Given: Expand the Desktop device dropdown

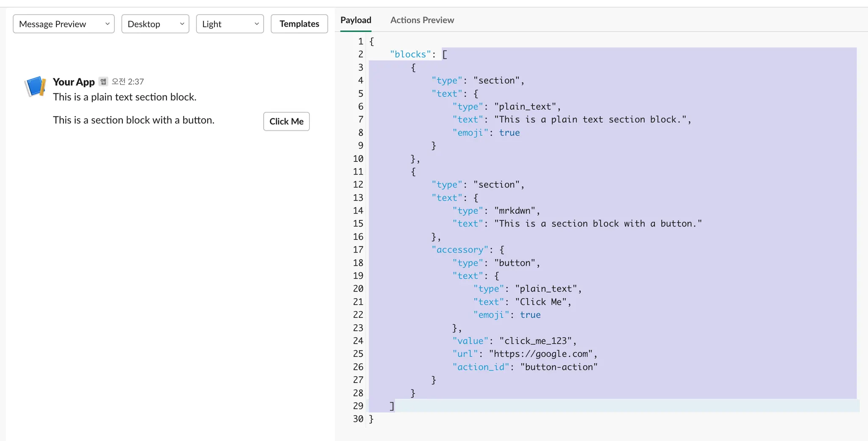Looking at the screenshot, I should coord(155,24).
